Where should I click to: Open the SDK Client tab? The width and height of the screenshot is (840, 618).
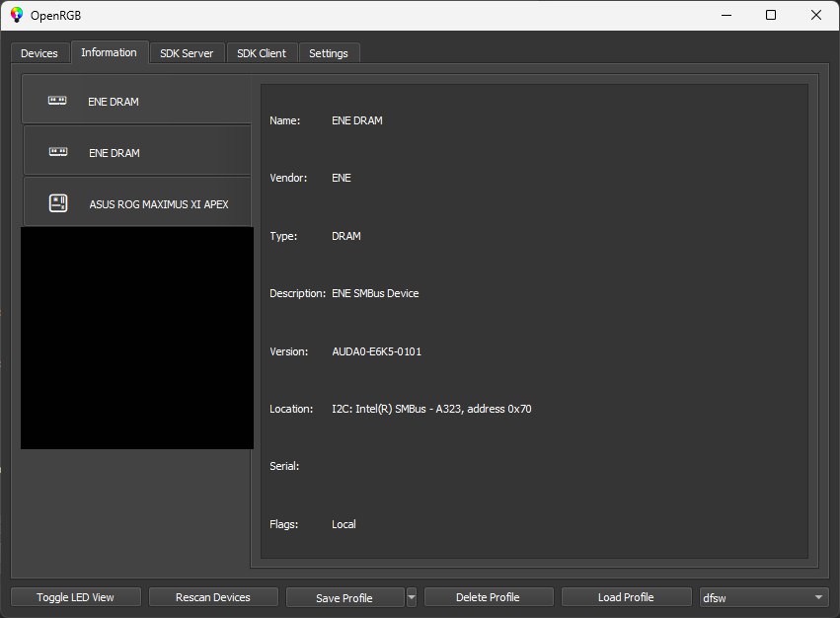point(262,53)
